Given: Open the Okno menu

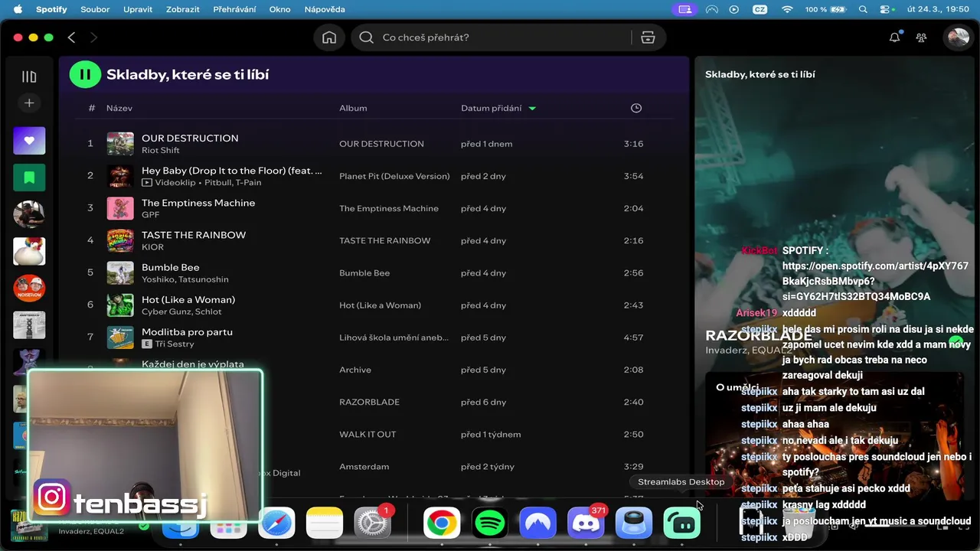Looking at the screenshot, I should (x=280, y=9).
